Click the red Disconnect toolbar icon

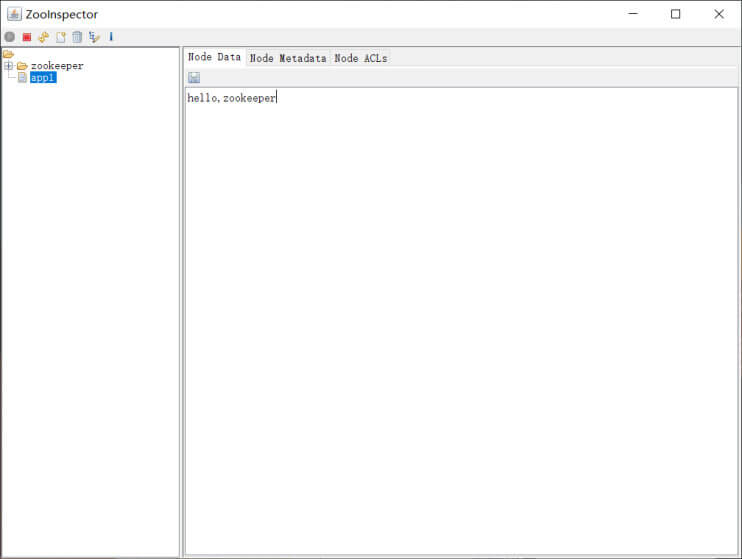click(x=26, y=37)
